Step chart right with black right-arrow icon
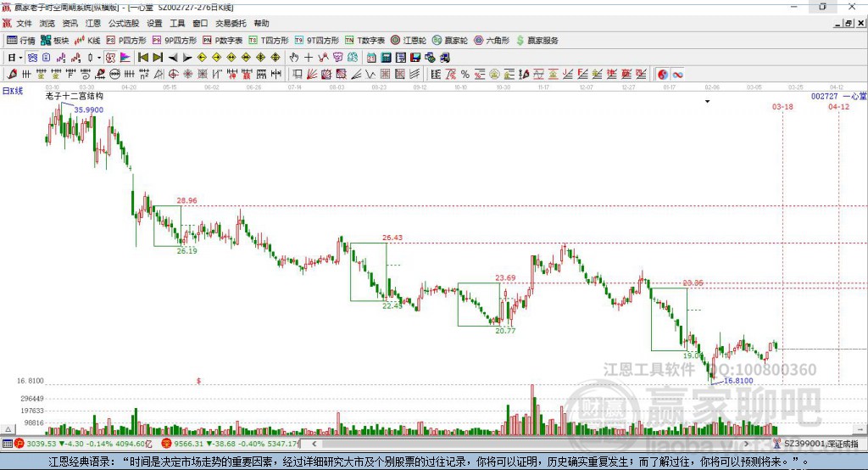The image size is (868, 470). coord(187,57)
